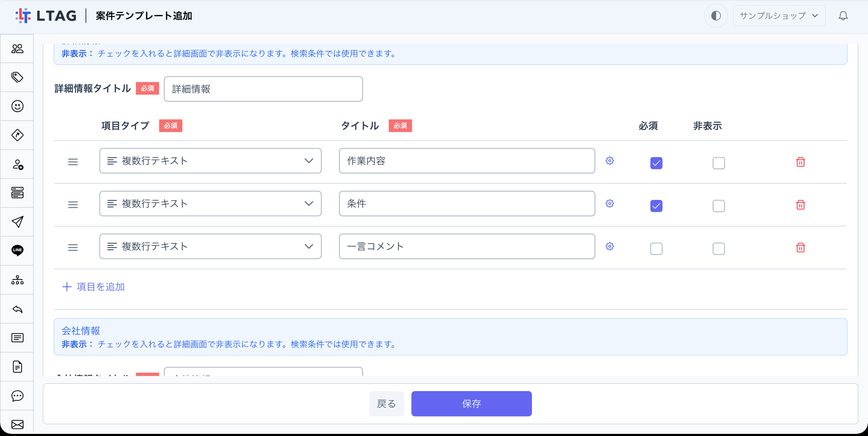Click the drag handle for 条件 row

(73, 205)
